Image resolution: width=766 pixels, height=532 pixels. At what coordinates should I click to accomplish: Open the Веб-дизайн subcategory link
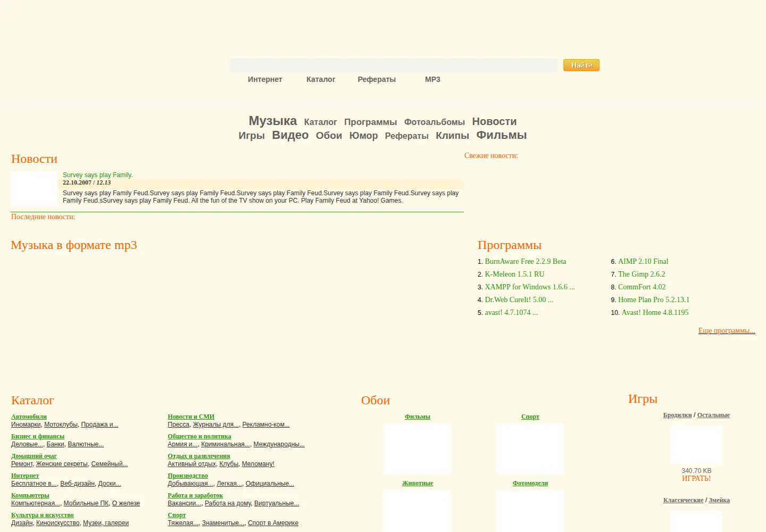(x=77, y=484)
